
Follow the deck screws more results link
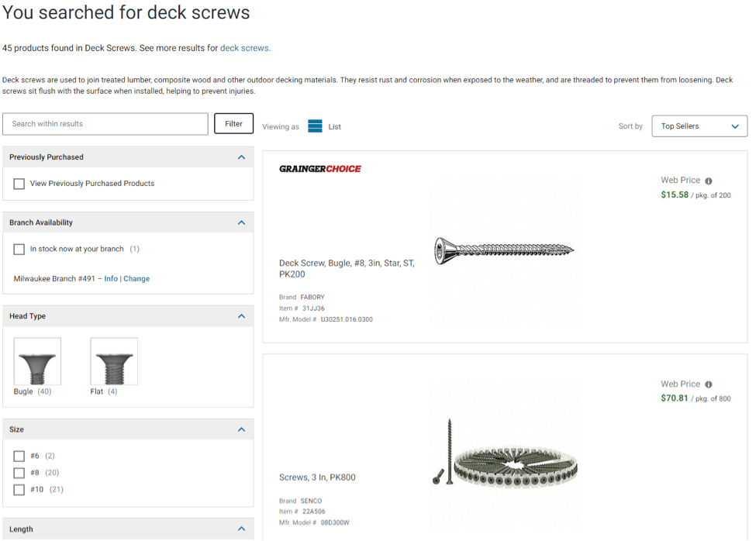tap(245, 48)
